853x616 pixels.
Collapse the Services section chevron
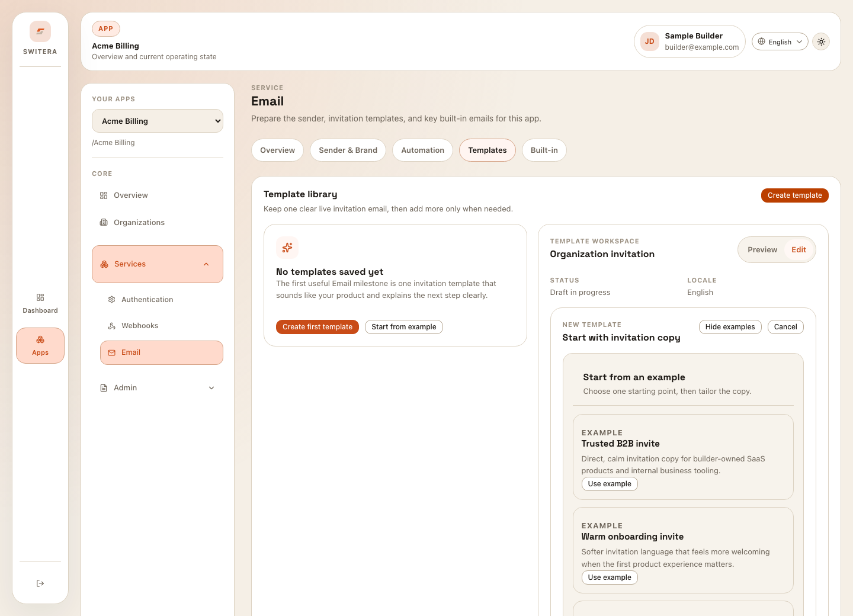pos(206,264)
